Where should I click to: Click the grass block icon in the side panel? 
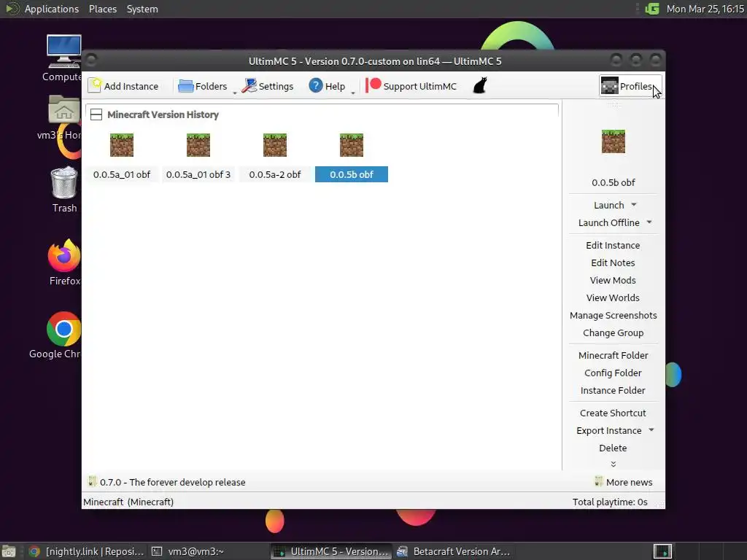click(x=613, y=141)
